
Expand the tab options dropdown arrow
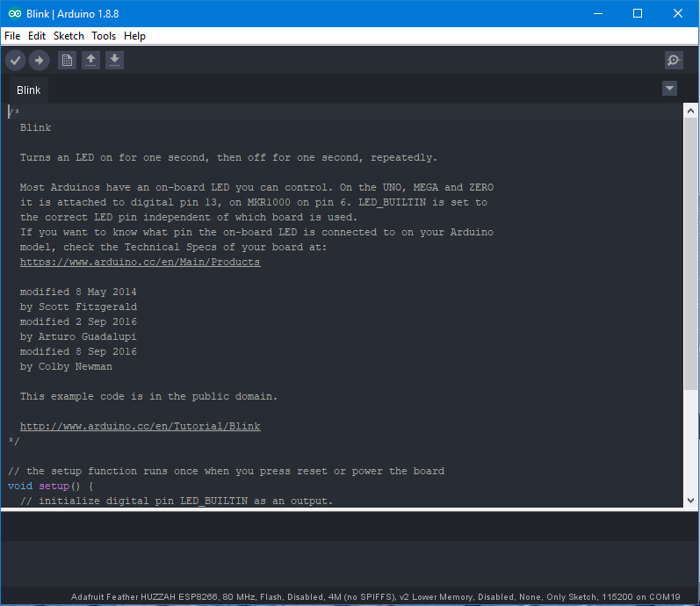pos(669,89)
